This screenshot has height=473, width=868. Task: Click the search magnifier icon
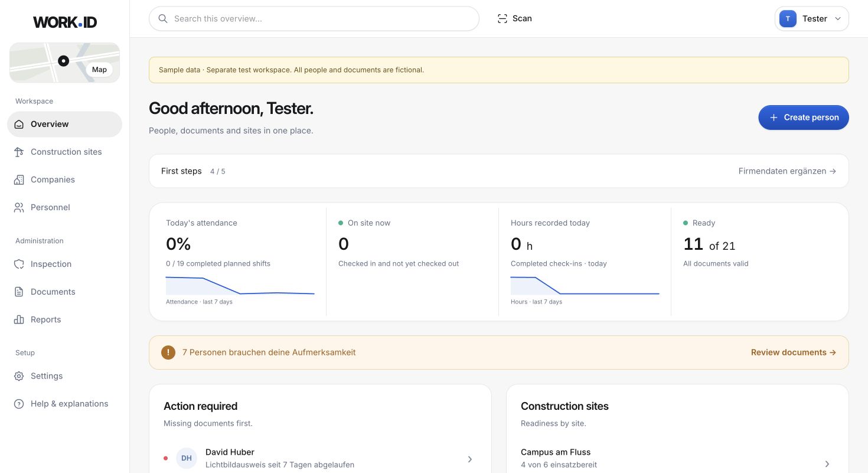163,19
